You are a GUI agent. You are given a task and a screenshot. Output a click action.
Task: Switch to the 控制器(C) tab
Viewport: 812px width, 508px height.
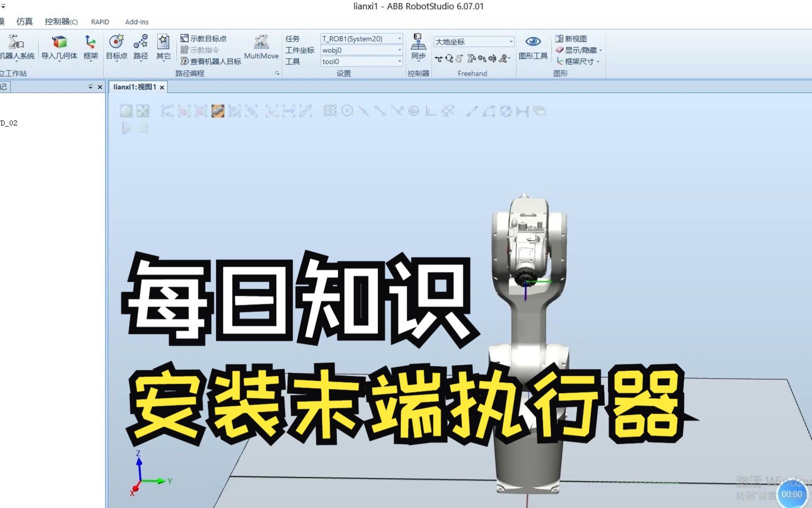(x=61, y=22)
